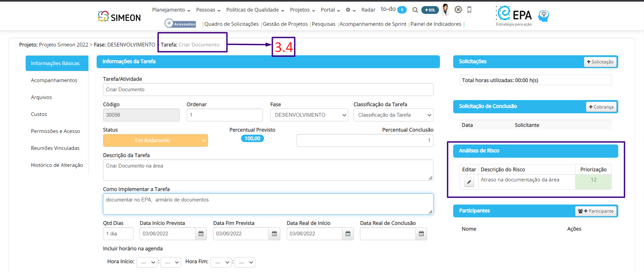The height and width of the screenshot is (272, 644).
Task: Open calendar for Data Real de Conclusão
Action: pos(421,234)
